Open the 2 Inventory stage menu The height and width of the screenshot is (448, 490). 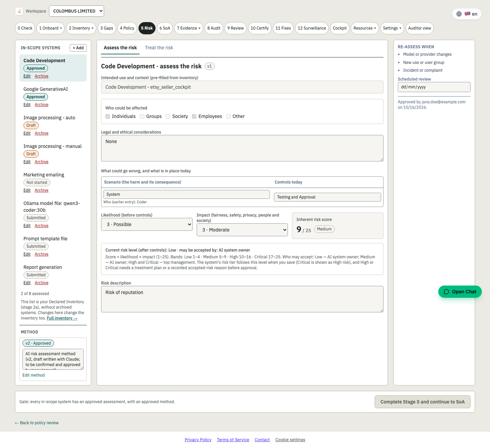81,28
